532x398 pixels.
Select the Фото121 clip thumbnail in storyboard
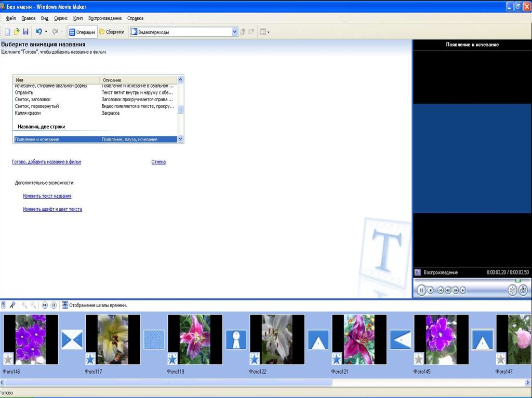click(x=359, y=340)
